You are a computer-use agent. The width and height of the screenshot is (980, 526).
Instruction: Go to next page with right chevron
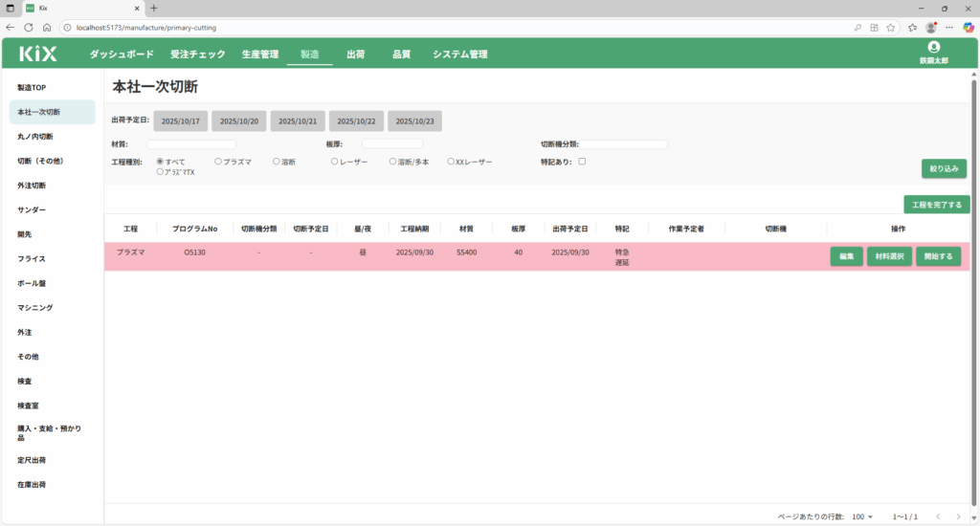(x=958, y=516)
